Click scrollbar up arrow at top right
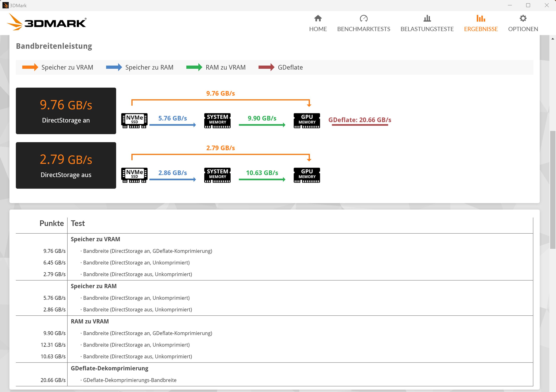 pyautogui.click(x=552, y=39)
